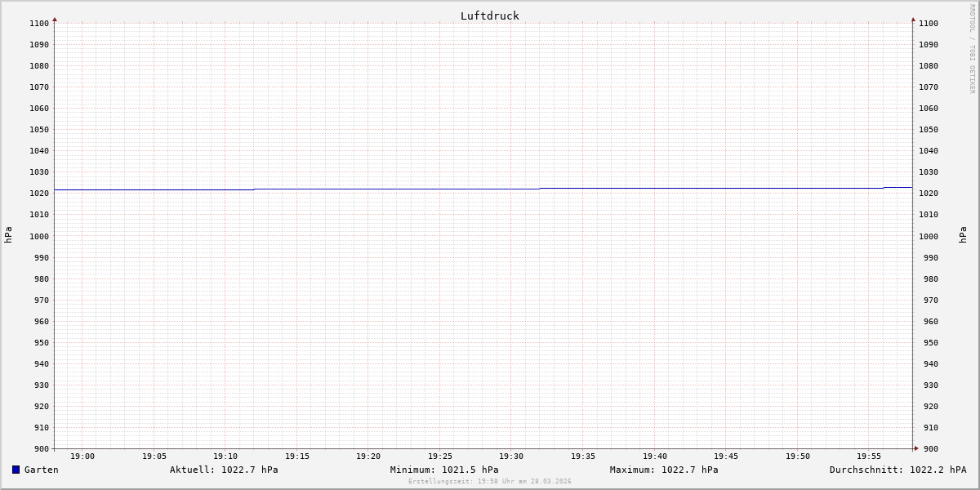Select the Garten legend label
Viewport: 980px width, 490px height.
41,470
